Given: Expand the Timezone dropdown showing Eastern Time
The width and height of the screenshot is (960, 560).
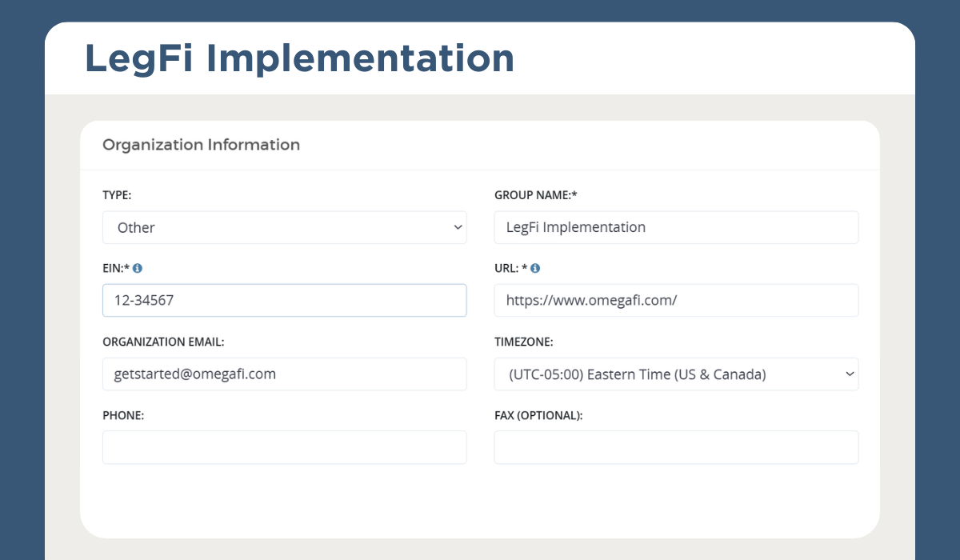Looking at the screenshot, I should 676,374.
